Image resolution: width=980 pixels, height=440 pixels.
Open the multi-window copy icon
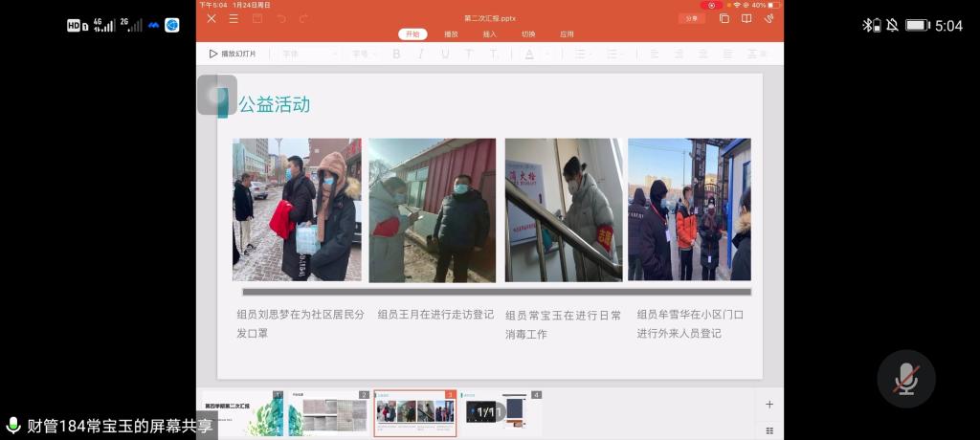(x=724, y=19)
